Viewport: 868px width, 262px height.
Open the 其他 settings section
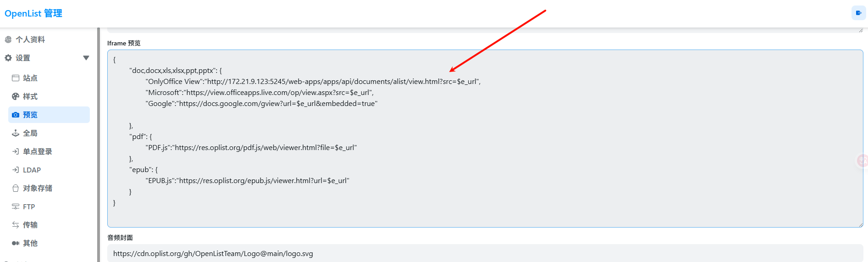coord(30,243)
